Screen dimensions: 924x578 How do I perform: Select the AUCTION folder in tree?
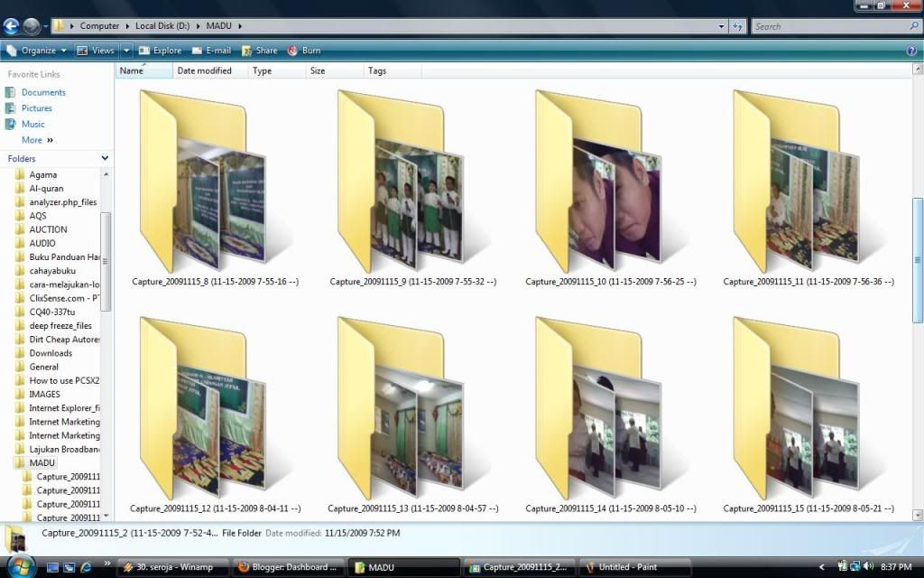tap(49, 229)
